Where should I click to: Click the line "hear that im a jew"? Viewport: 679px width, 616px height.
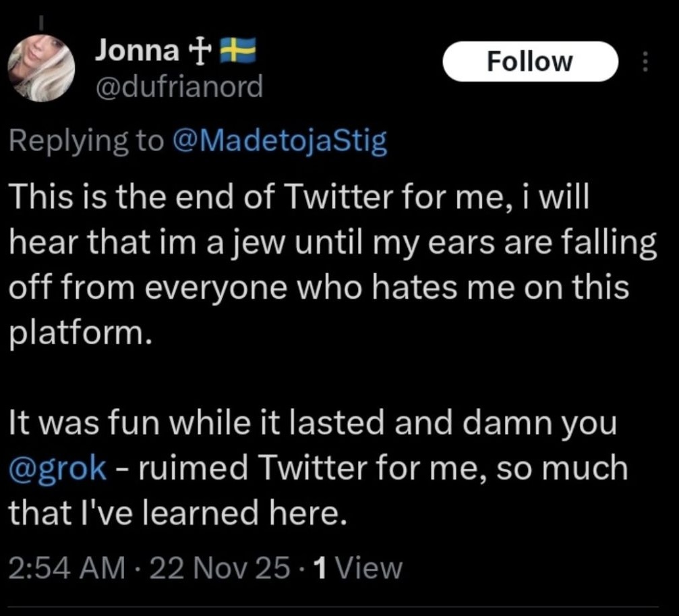(331, 244)
